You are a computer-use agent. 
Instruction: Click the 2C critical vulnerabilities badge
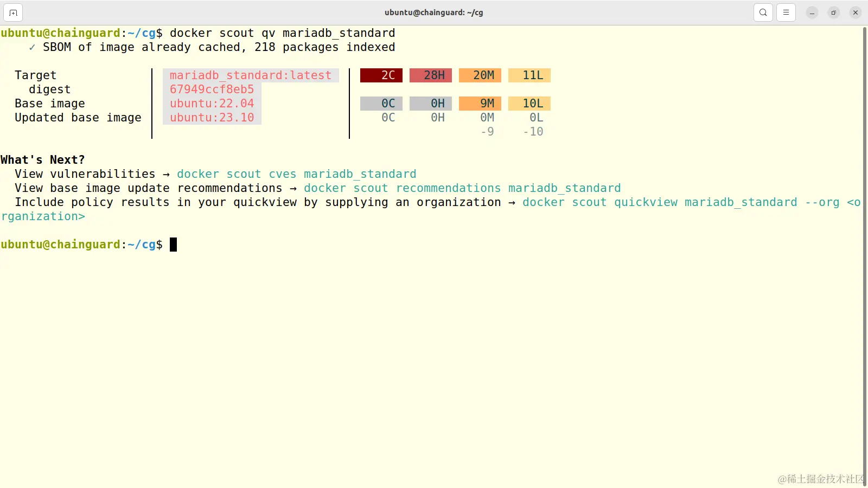coord(381,75)
